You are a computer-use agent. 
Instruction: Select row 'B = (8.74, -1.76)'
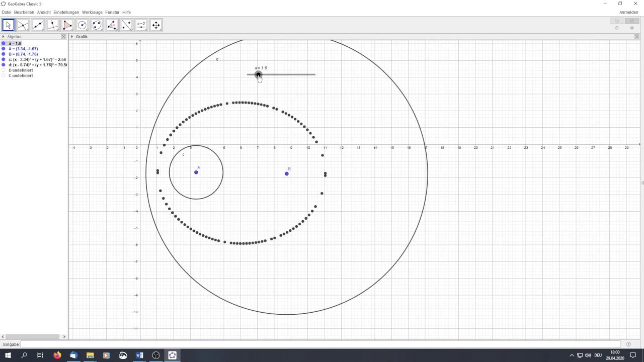pyautogui.click(x=23, y=54)
